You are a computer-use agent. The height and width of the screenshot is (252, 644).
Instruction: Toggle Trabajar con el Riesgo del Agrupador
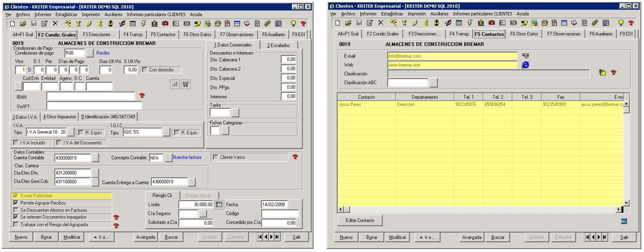[16, 225]
